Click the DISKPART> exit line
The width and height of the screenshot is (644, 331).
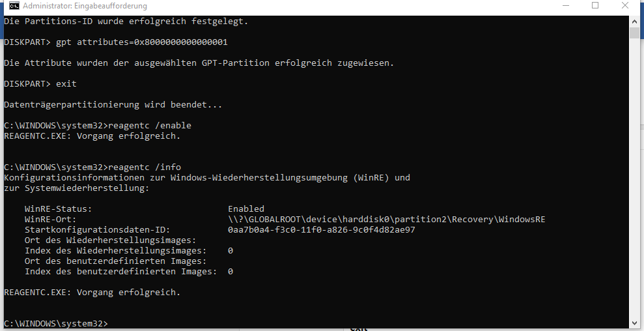tap(40, 83)
